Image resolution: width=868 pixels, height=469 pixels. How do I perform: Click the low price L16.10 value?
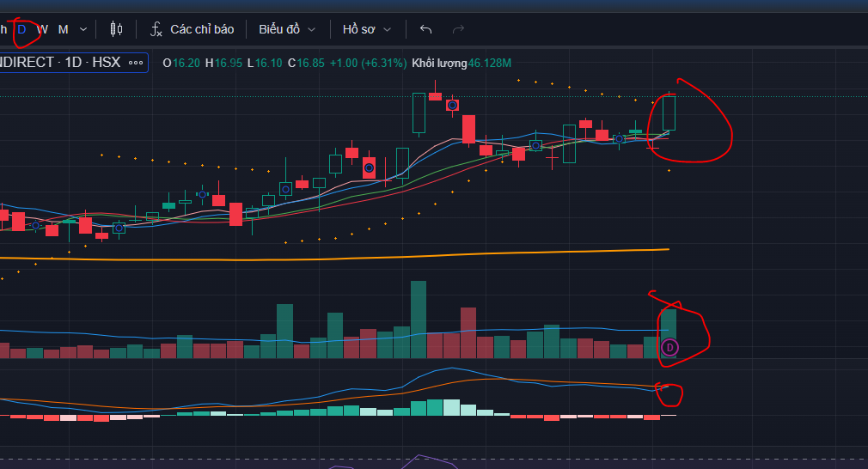pos(265,63)
